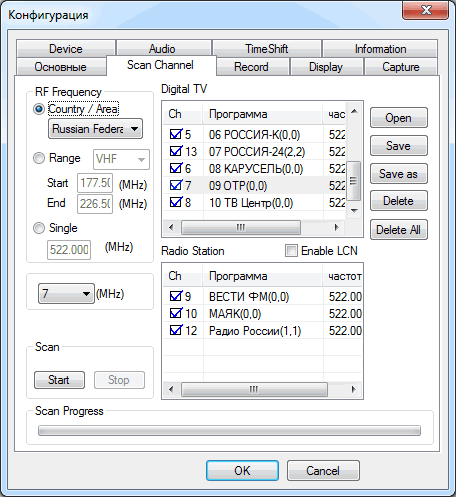
Task: Select the Single frequency radio button
Action: (39, 228)
